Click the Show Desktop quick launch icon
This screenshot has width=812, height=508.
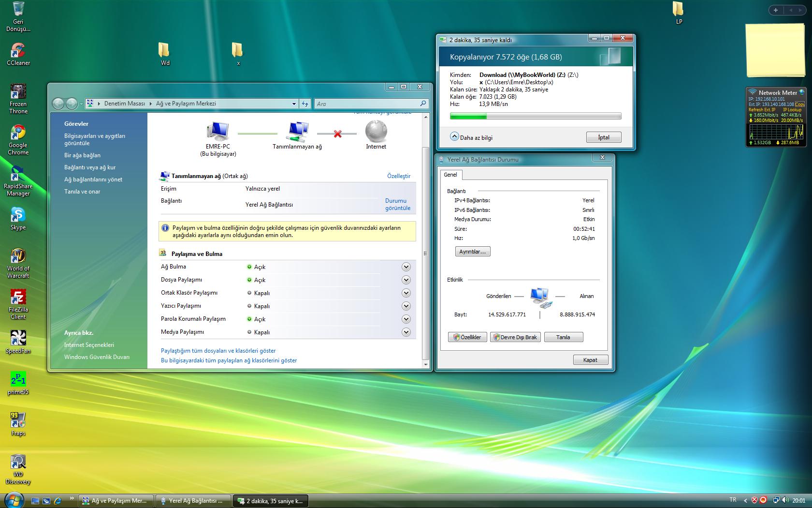tap(35, 501)
